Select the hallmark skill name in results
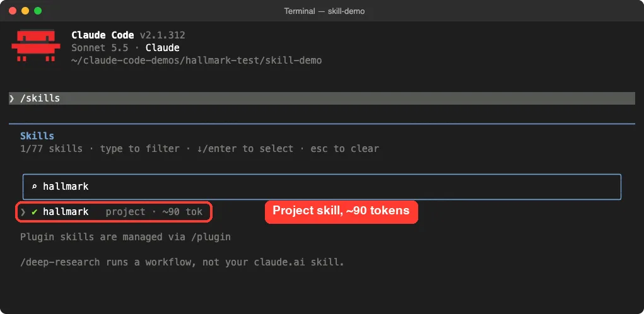 pos(66,212)
